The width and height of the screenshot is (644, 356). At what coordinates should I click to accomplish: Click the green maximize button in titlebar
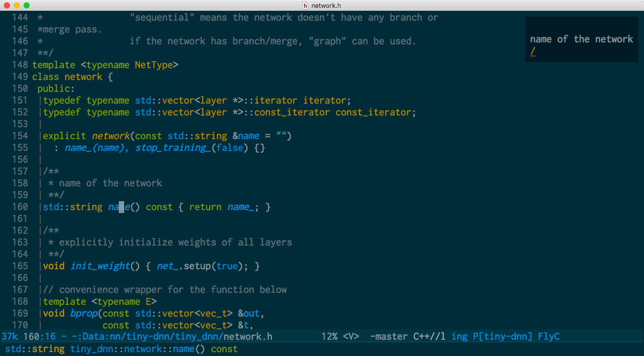28,6
